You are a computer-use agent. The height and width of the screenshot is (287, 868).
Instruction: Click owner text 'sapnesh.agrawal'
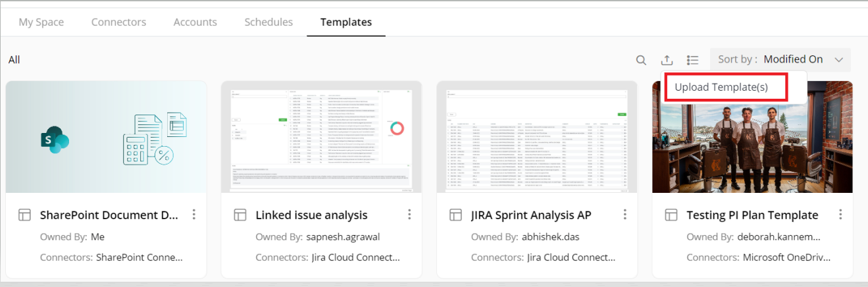coord(344,237)
